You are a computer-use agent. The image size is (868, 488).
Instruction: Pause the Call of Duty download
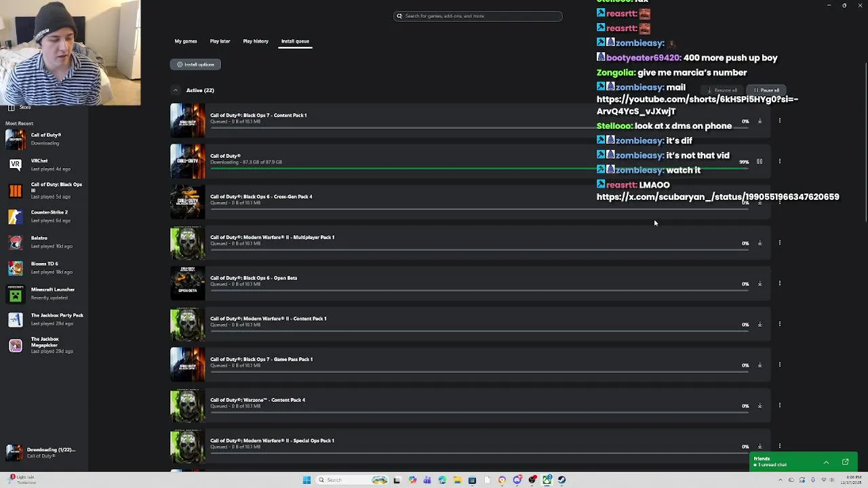759,162
